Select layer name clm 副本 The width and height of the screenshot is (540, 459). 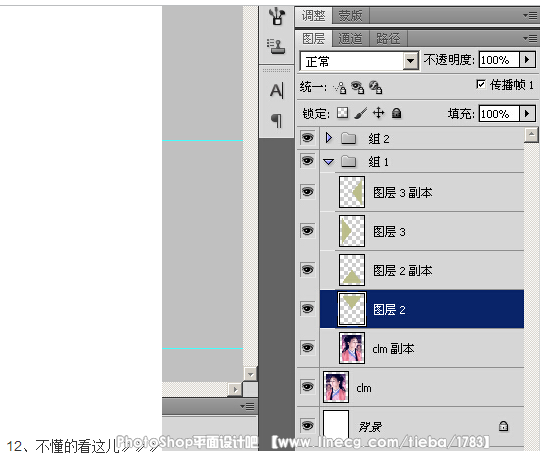pos(393,348)
